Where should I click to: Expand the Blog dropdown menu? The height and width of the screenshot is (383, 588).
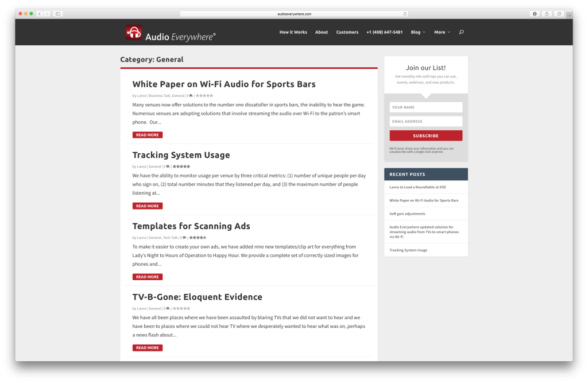click(x=418, y=32)
